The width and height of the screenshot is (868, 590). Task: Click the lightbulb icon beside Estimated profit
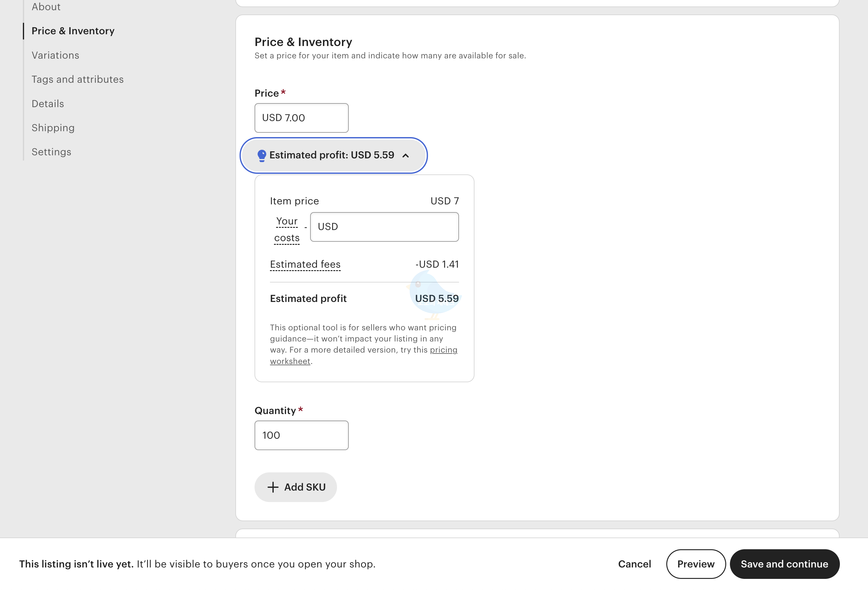pos(262,155)
